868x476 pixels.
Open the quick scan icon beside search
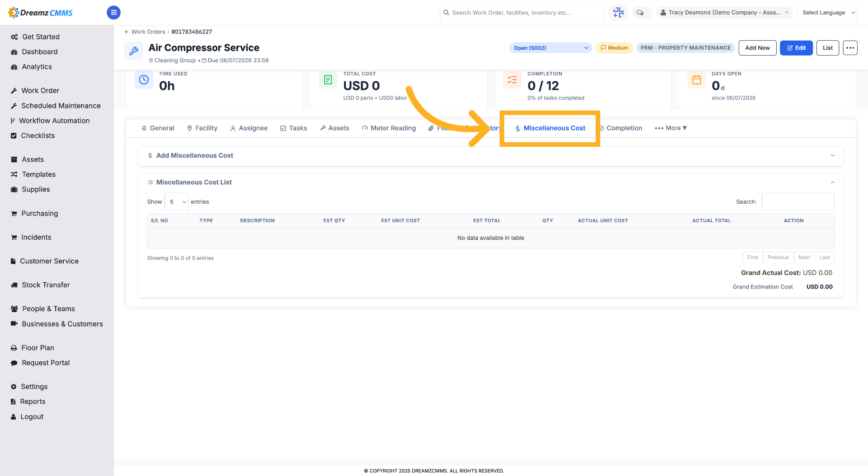(618, 13)
